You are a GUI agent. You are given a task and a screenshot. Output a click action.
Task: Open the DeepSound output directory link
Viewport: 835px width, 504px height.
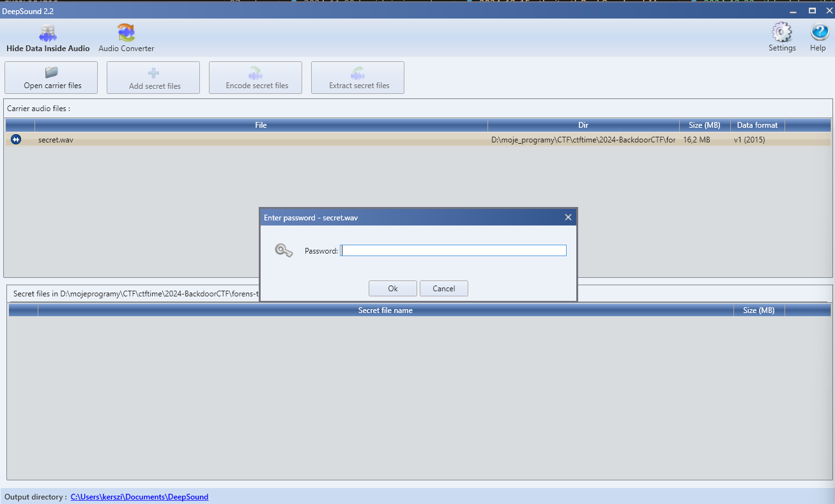tap(139, 496)
